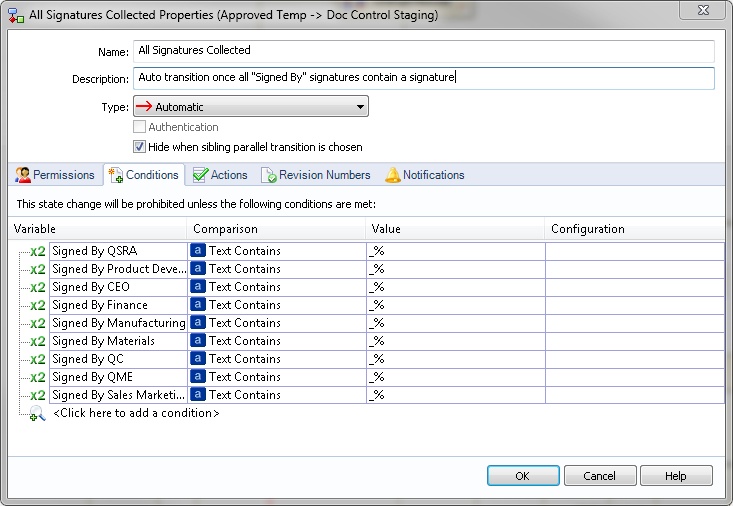Click the red arrow Automatic type icon
733x506 pixels.
(x=144, y=106)
